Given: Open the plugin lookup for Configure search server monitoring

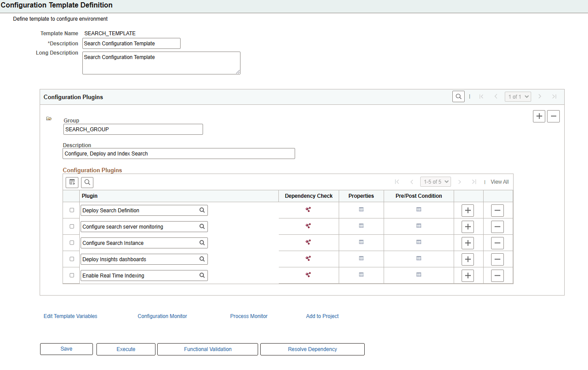Looking at the screenshot, I should 202,226.
